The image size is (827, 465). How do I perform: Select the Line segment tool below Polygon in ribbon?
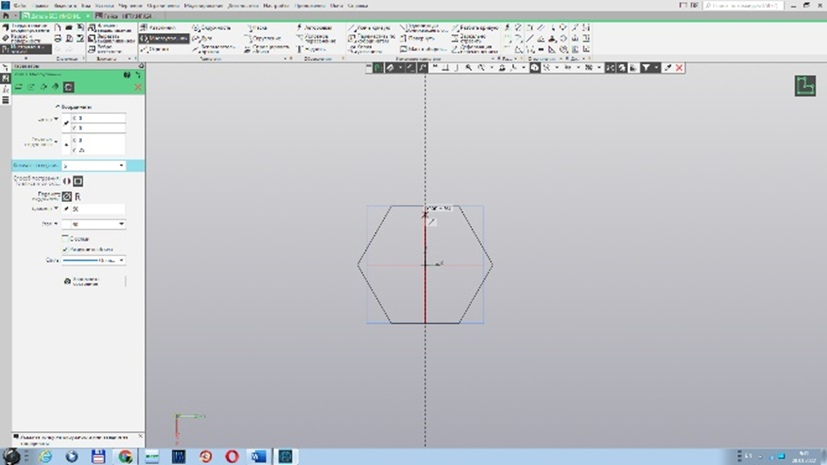point(155,49)
